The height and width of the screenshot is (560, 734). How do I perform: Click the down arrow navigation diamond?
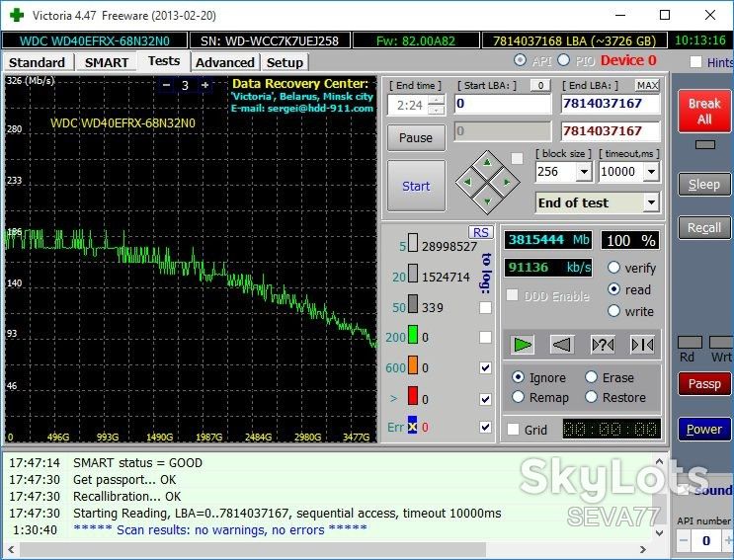click(x=487, y=201)
